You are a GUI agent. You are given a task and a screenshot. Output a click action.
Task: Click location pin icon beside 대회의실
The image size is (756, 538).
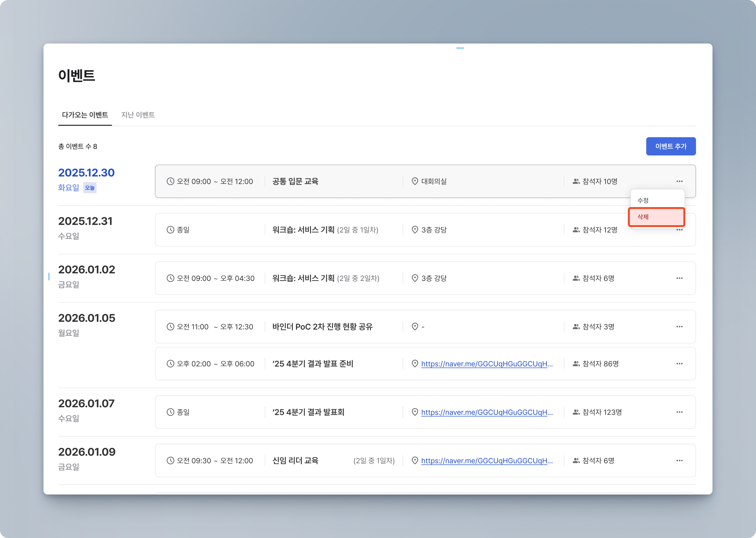coord(414,181)
